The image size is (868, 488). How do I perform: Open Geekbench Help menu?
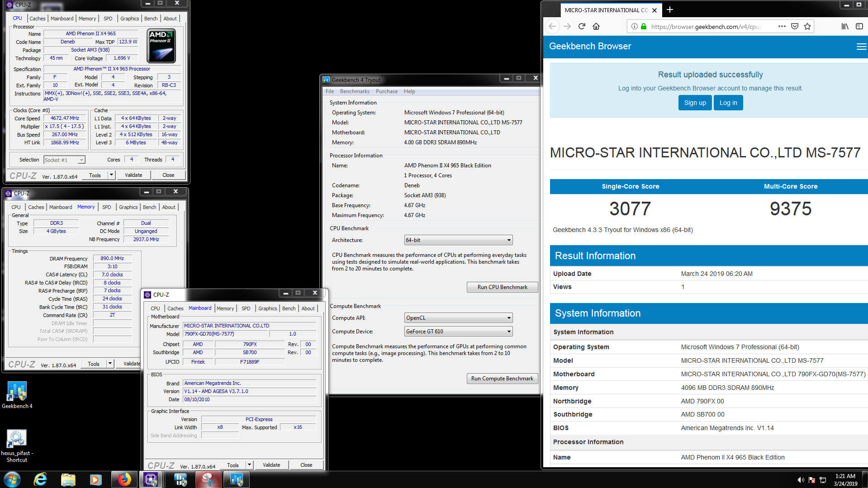[409, 91]
